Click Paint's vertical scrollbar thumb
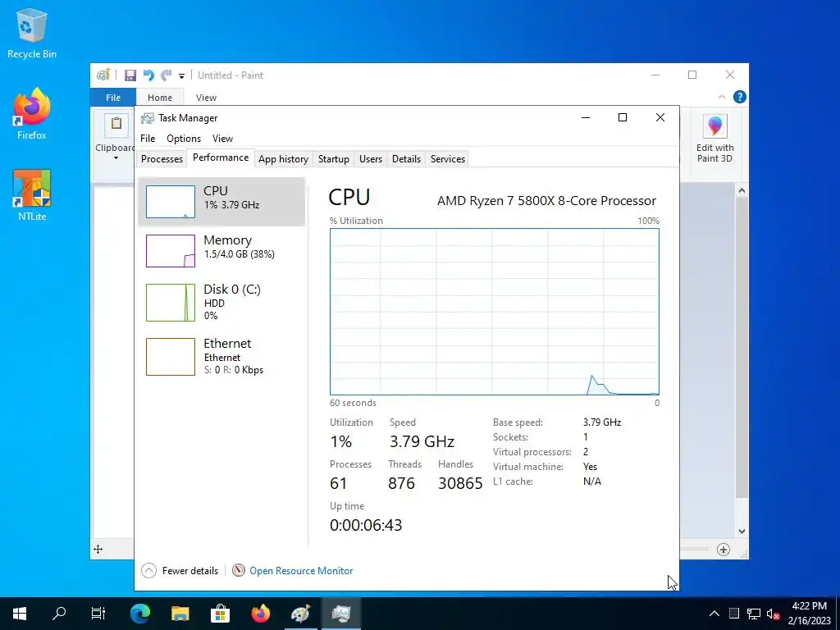The image size is (840, 630). 742,347
